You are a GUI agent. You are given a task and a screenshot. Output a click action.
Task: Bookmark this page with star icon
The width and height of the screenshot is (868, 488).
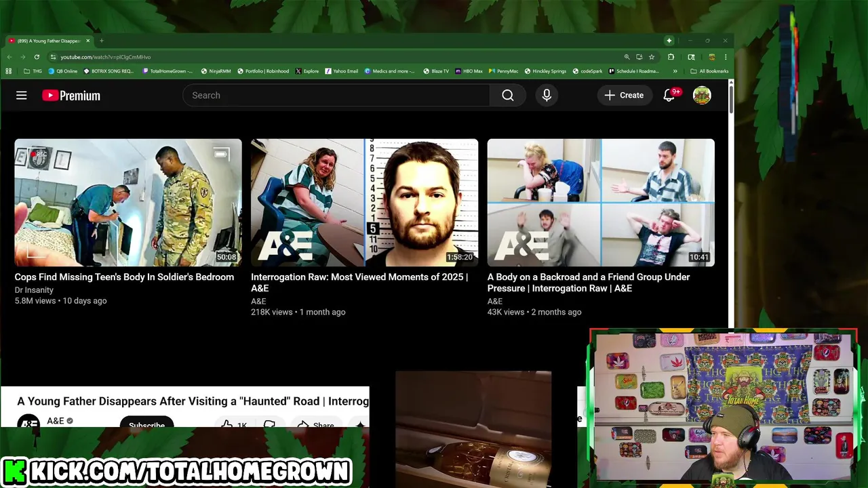tap(652, 57)
